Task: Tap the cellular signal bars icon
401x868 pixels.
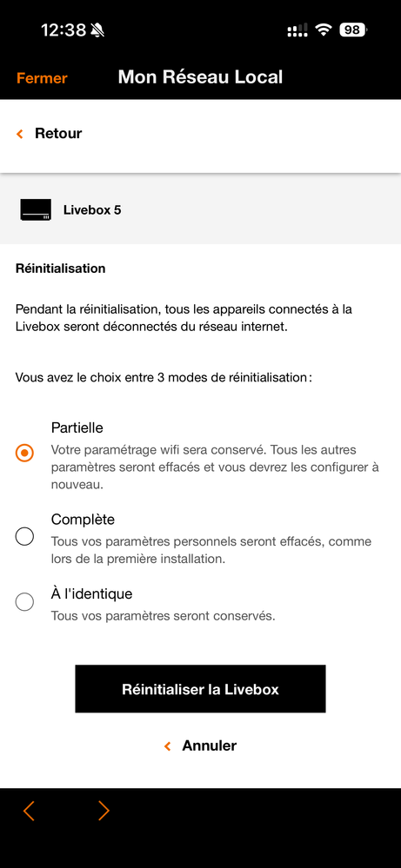Action: click(x=297, y=30)
